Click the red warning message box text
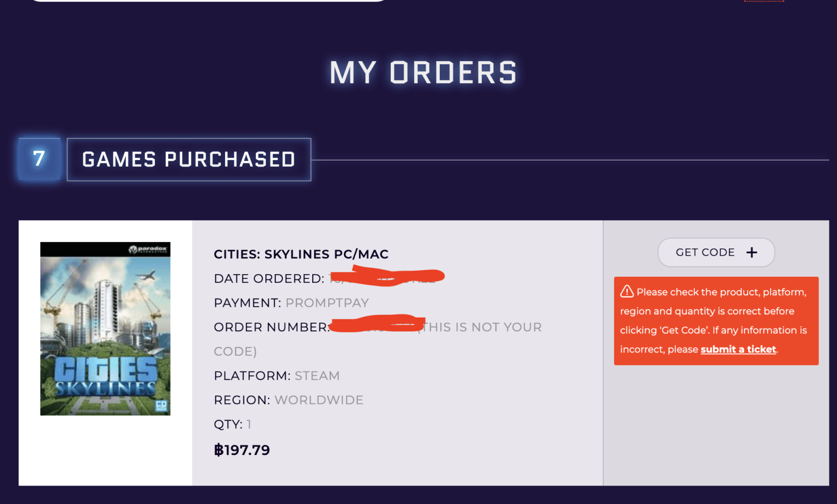The width and height of the screenshot is (837, 504). click(715, 320)
